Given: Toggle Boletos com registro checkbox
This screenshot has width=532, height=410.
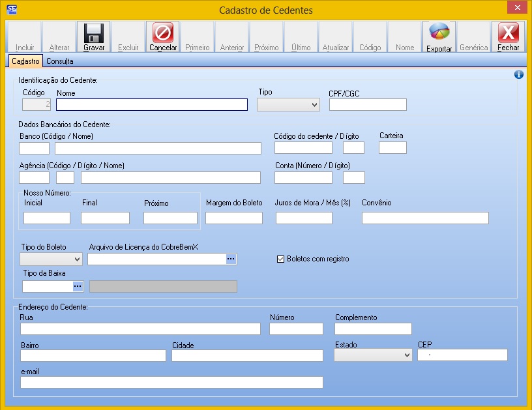Looking at the screenshot, I should [281, 259].
